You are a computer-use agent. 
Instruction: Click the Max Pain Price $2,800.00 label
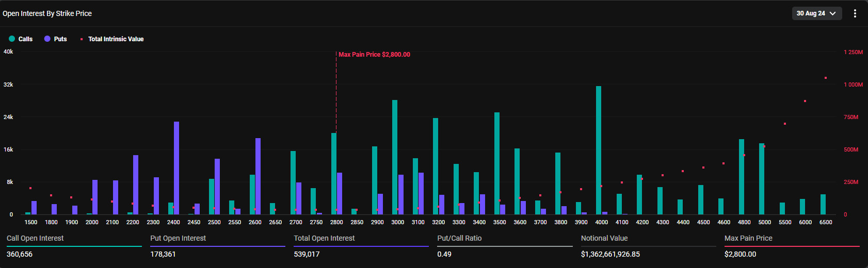(374, 55)
